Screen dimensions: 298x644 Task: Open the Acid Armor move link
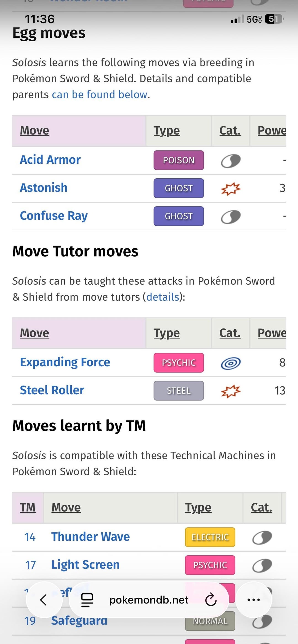pyautogui.click(x=50, y=160)
